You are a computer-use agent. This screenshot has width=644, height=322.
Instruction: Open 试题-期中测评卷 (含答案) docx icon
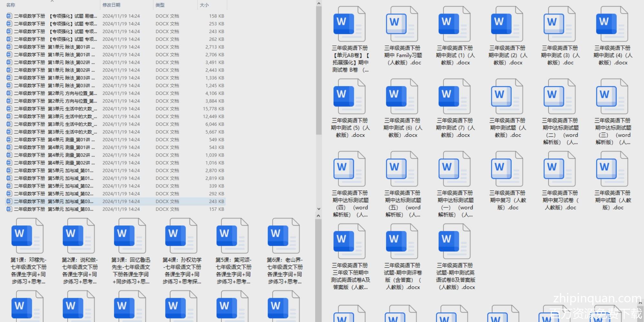(x=402, y=241)
